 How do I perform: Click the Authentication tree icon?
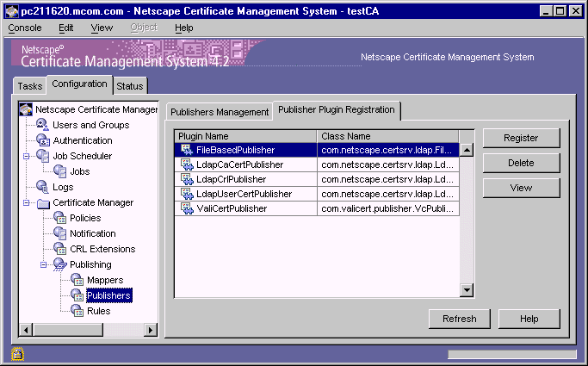(x=43, y=140)
